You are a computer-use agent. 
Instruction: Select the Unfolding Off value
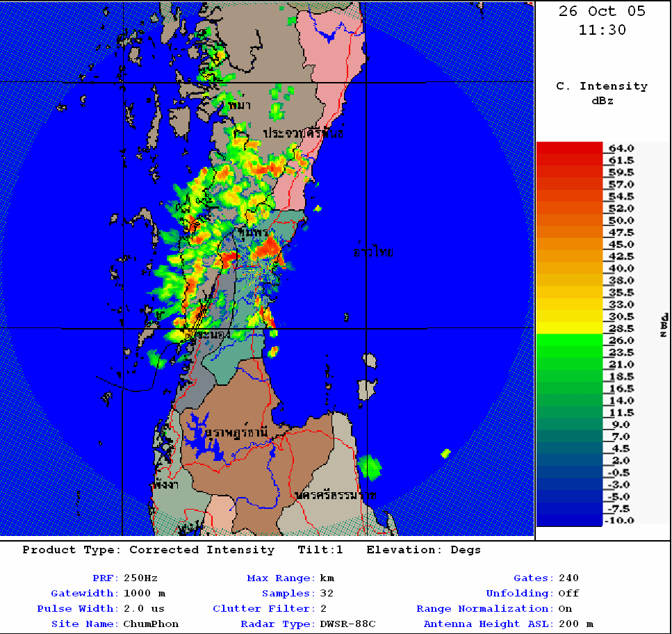[568, 593]
